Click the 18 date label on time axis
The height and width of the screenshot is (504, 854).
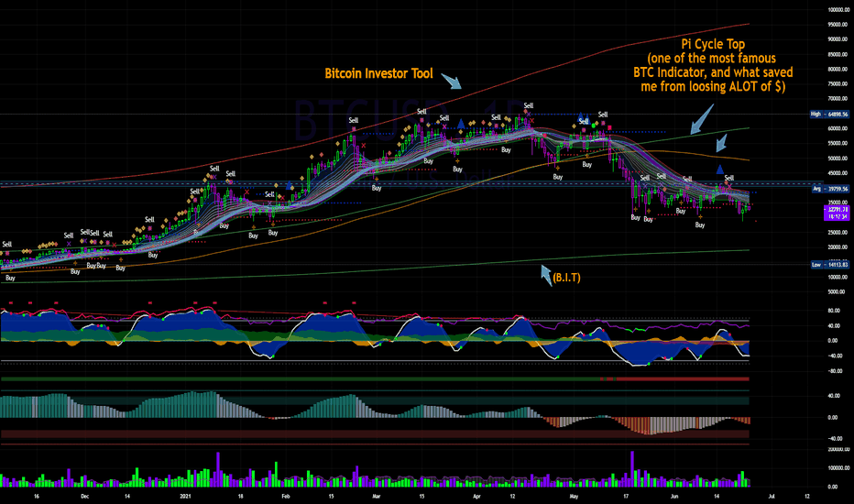coord(240,497)
